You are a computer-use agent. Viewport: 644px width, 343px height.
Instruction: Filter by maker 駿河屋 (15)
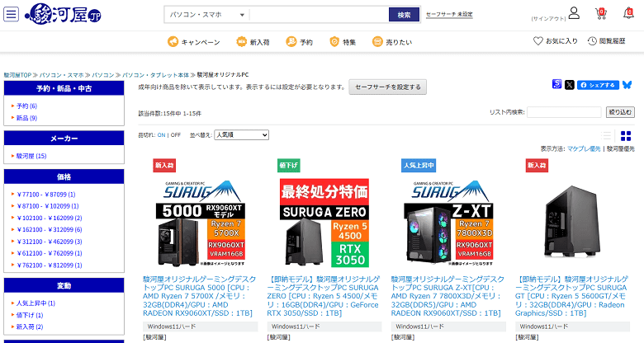[31, 156]
